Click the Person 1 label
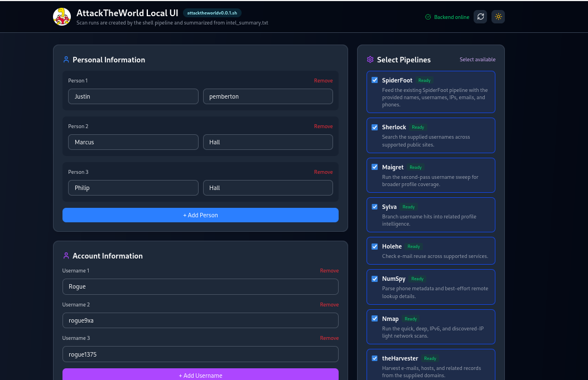Screen dimensions: 588x380 pos(78,80)
